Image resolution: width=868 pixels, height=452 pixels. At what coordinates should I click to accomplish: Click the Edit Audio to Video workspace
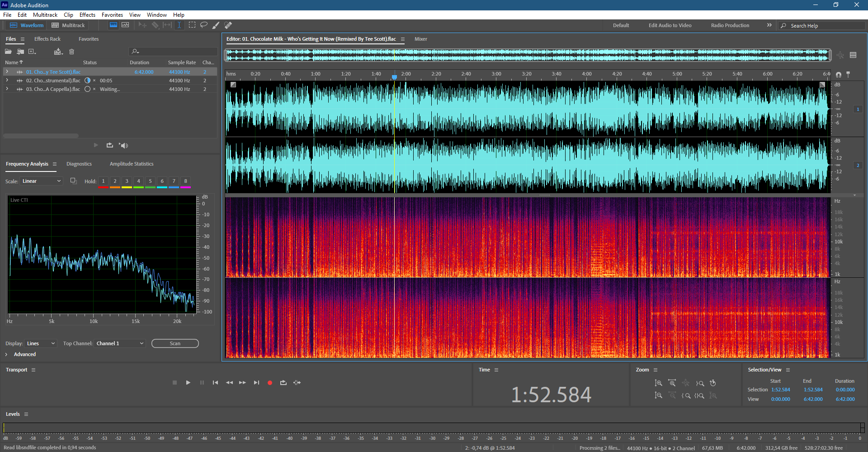coord(670,25)
